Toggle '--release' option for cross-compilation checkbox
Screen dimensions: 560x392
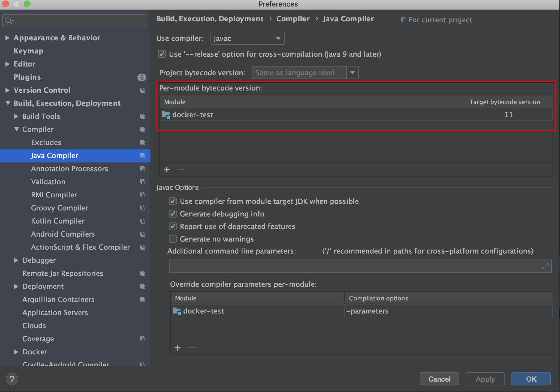(x=162, y=54)
